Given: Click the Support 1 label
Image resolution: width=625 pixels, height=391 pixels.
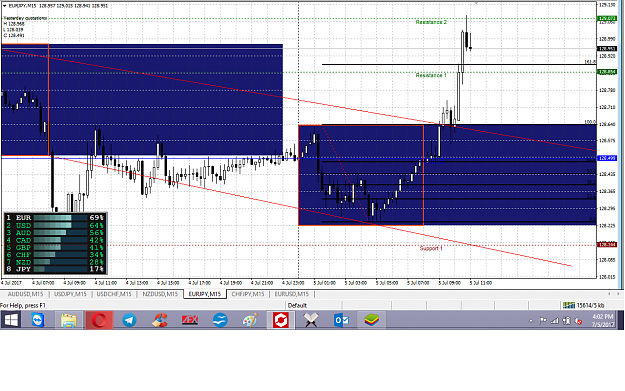Looking at the screenshot, I should (x=431, y=248).
